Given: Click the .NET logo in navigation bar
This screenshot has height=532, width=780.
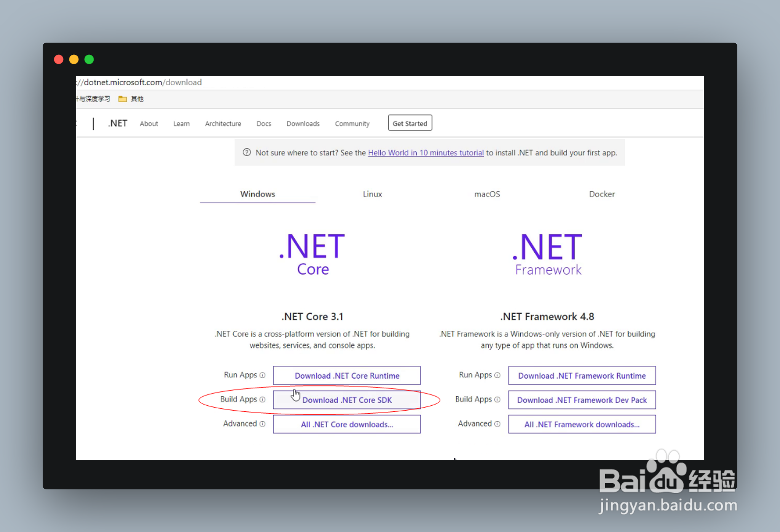Looking at the screenshot, I should tap(118, 123).
